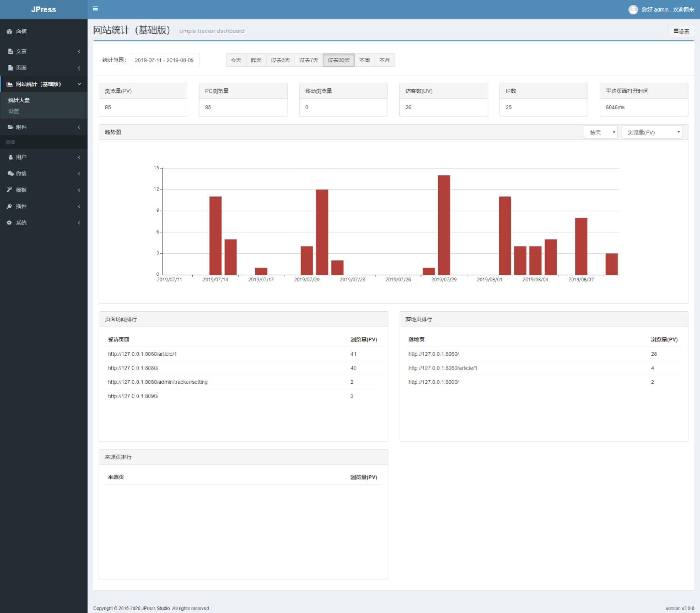Click the 附件 folder icon
The image size is (700, 613).
(11, 127)
